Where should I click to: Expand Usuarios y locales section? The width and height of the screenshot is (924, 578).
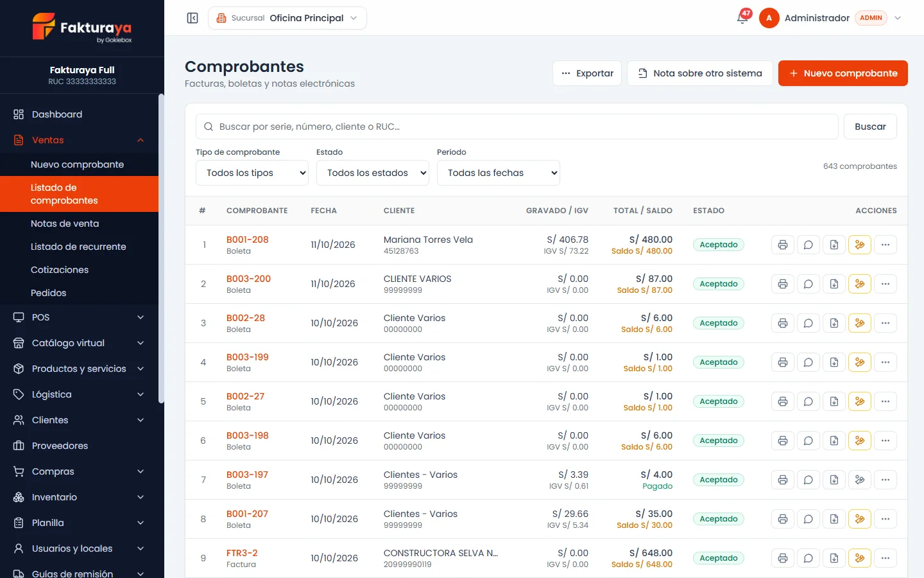pos(79,548)
